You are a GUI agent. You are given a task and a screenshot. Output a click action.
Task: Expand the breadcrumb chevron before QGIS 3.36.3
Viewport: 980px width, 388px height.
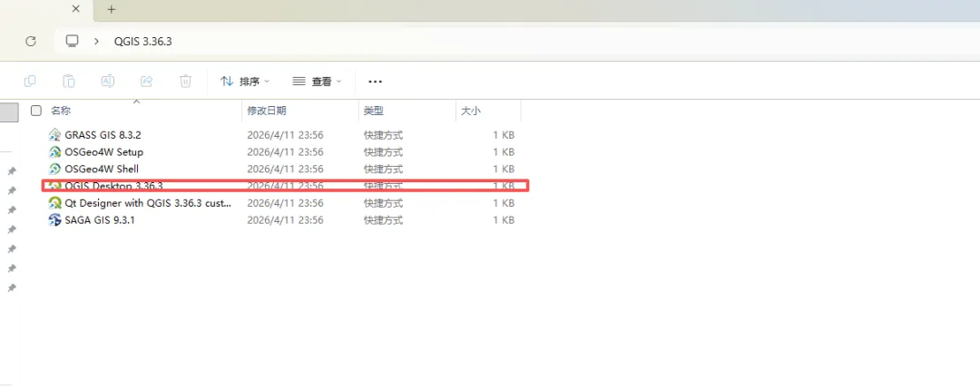pyautogui.click(x=96, y=41)
